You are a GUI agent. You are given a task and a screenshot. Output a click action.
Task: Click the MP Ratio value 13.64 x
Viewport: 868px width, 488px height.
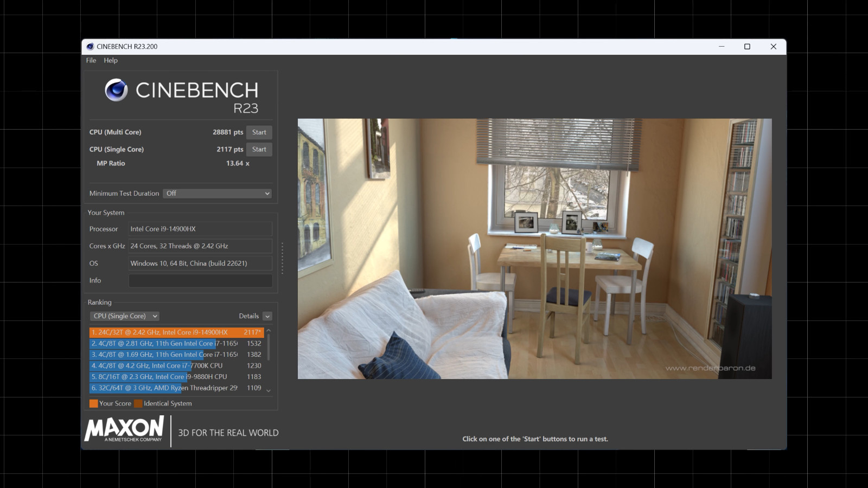(238, 163)
